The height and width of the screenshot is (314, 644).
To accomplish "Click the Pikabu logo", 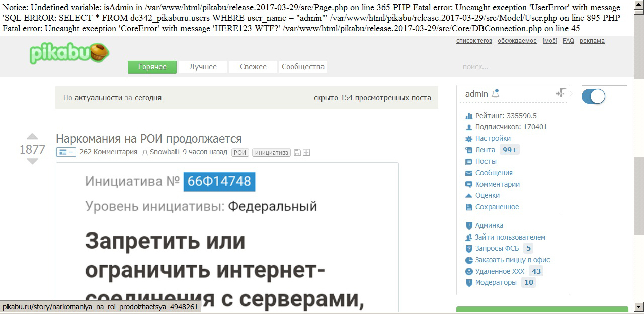I will [69, 53].
